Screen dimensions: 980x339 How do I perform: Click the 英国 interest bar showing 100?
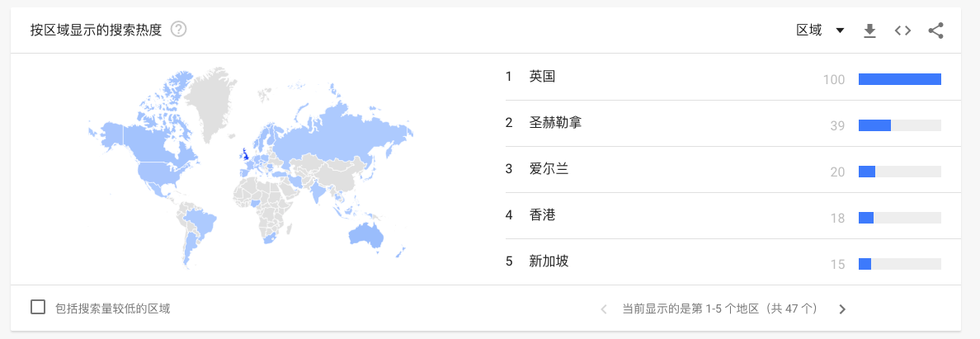pyautogui.click(x=899, y=79)
